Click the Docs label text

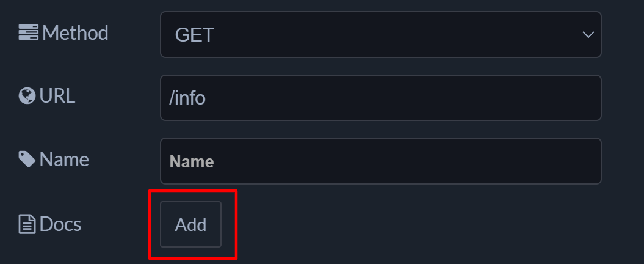pos(60,224)
